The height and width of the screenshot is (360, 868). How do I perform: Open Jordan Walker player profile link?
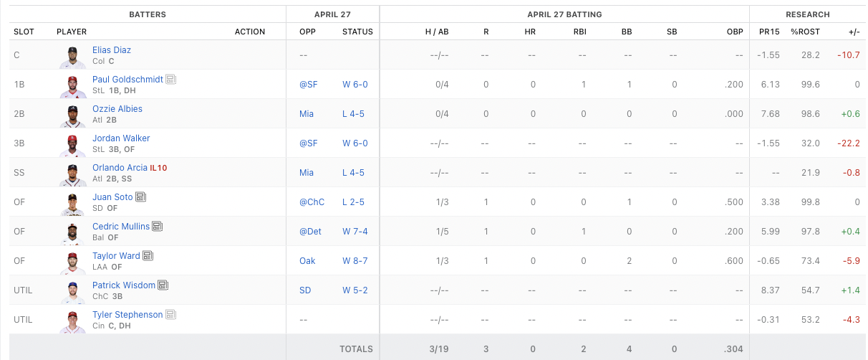[x=121, y=138]
